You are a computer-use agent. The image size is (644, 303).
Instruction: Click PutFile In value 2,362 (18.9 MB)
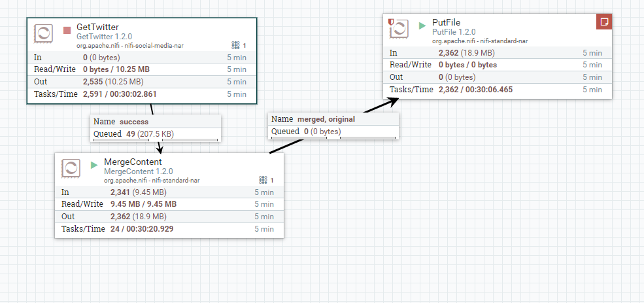(x=467, y=52)
